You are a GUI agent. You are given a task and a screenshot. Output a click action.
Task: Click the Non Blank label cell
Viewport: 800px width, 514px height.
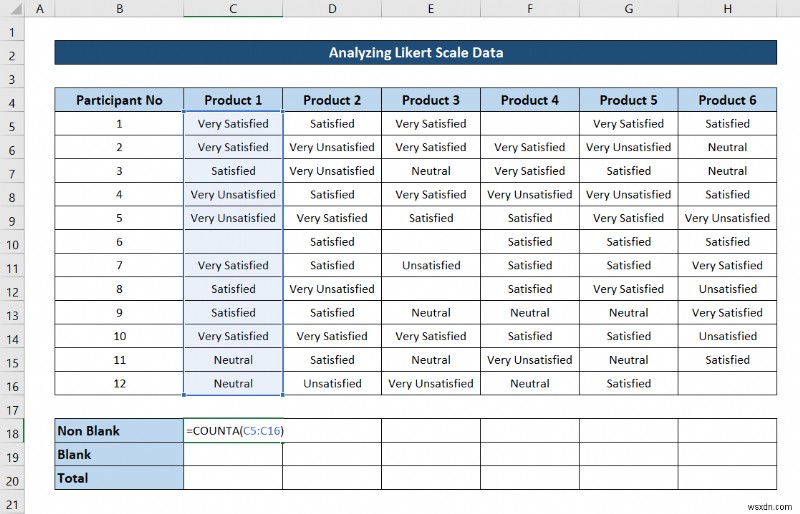coord(119,431)
